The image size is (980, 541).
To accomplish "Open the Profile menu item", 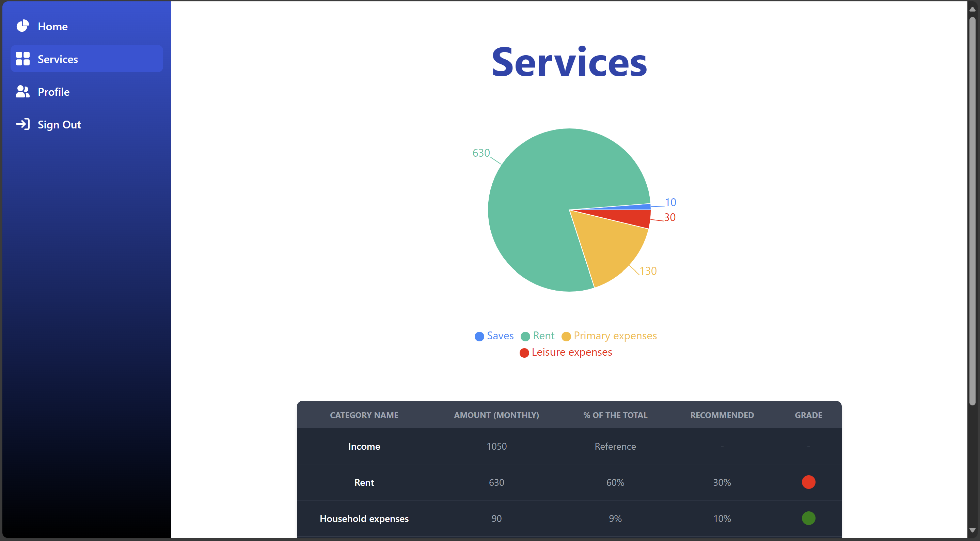I will 54,92.
